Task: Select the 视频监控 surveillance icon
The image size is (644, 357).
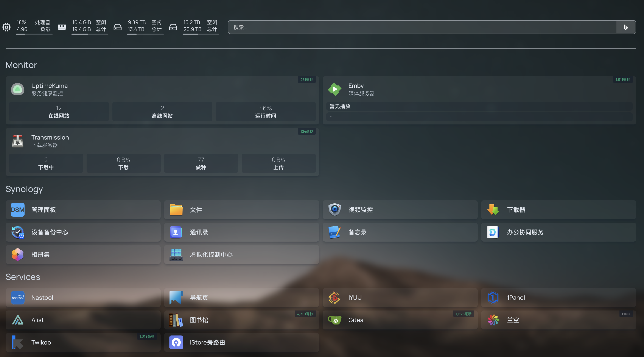Action: [x=334, y=210]
